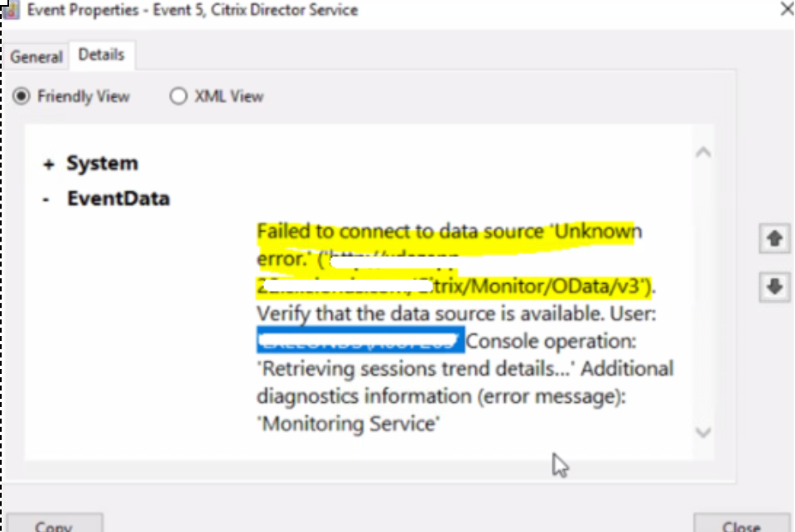This screenshot has height=532, width=795.
Task: Collapse the EventData node minus sign
Action: (x=46, y=199)
